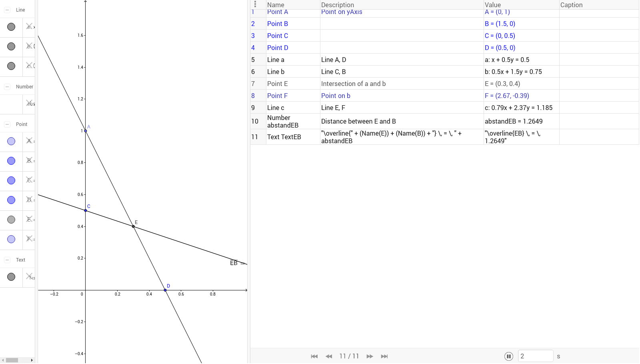Toggle visibility of point A in Algebra view
This screenshot has height=364, width=640.
(11, 141)
